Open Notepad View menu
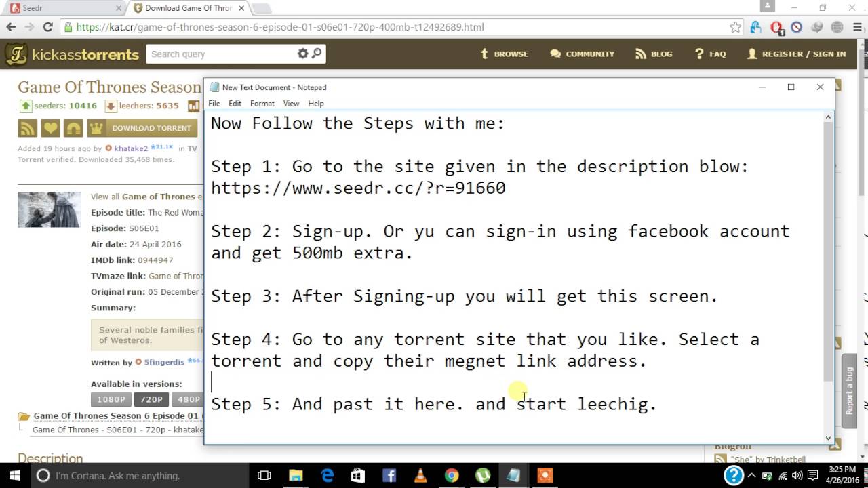 (291, 104)
